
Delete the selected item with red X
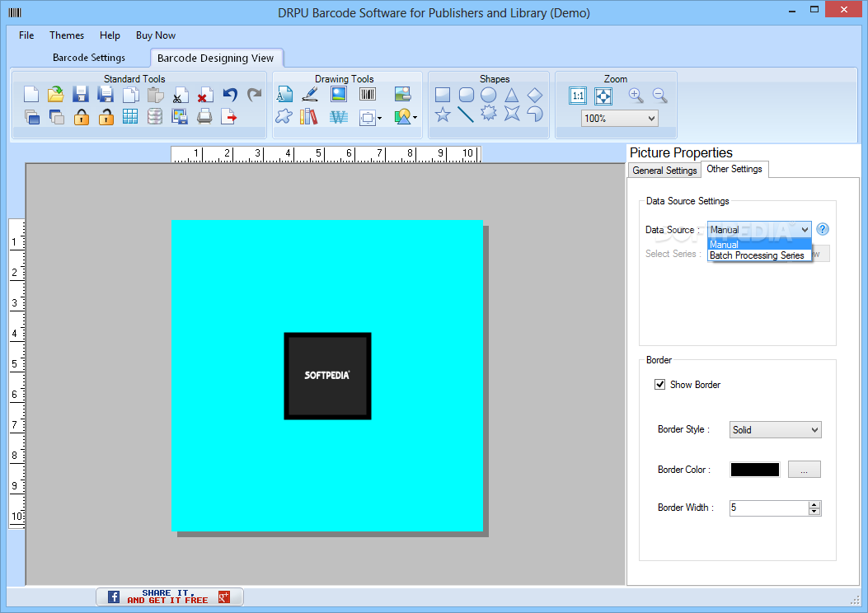coord(204,95)
